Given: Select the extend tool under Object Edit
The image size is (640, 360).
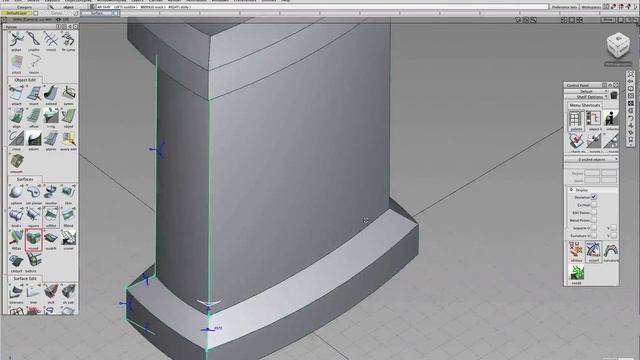Looking at the screenshot, I should [x=51, y=95].
